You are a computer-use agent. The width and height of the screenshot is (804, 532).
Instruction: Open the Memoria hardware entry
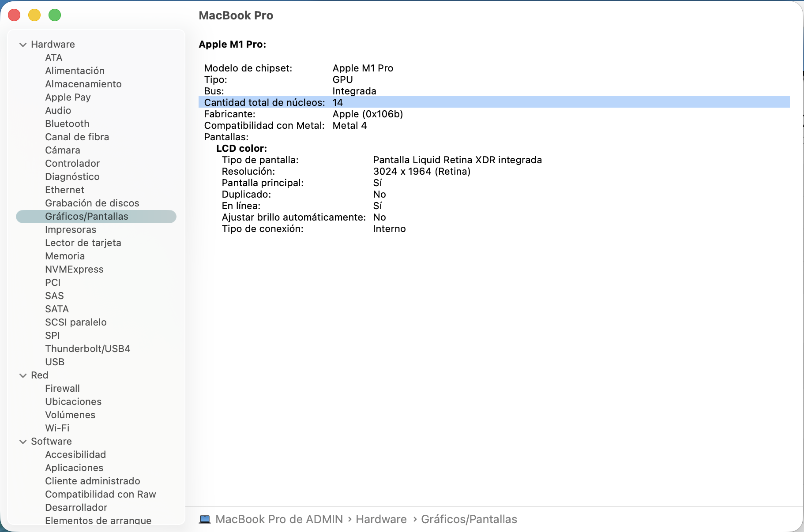tap(65, 256)
